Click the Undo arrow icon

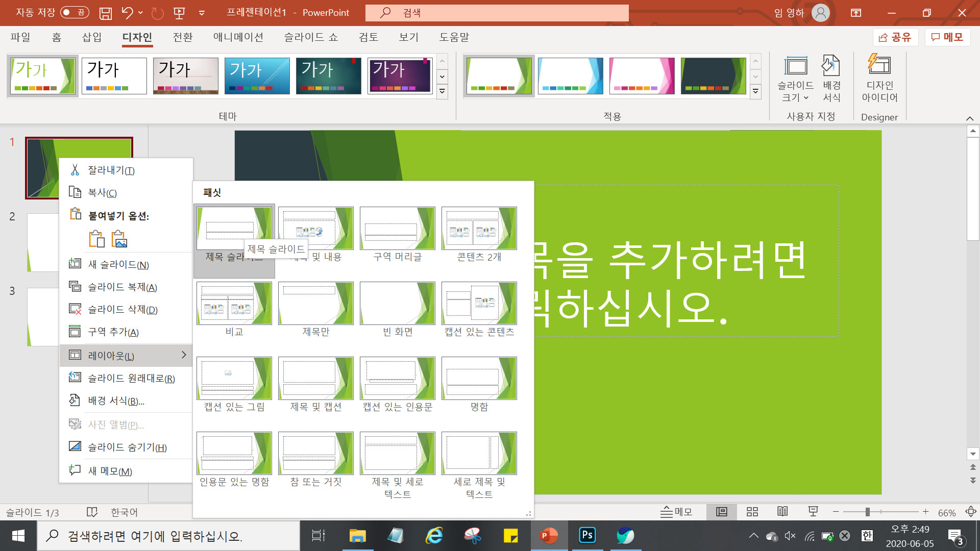tap(127, 13)
